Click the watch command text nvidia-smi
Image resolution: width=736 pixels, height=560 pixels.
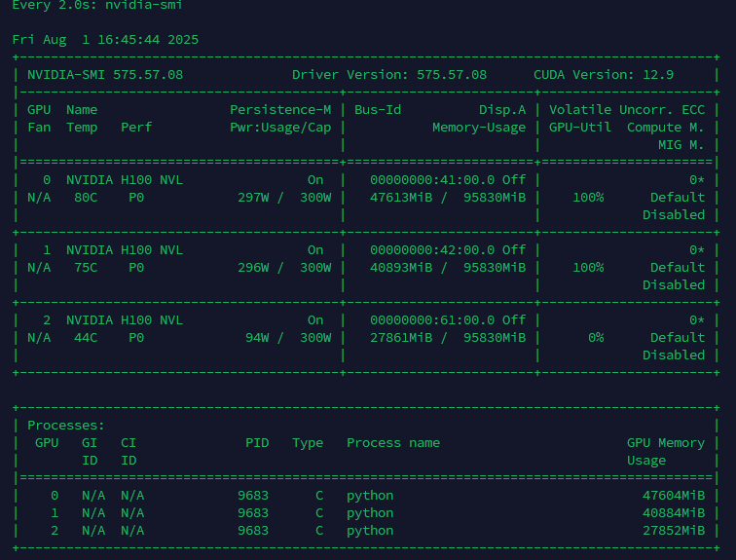pyautogui.click(x=144, y=5)
